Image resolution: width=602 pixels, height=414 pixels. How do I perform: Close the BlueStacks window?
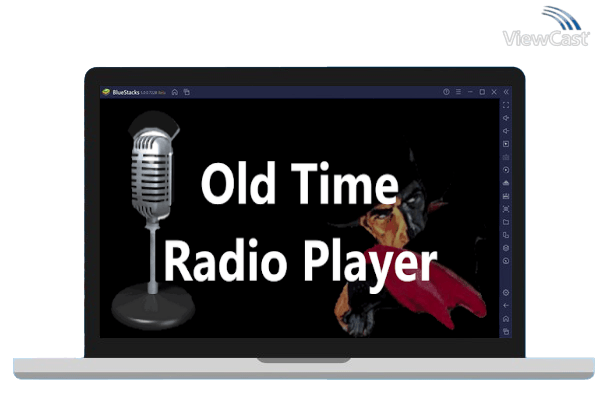494,92
